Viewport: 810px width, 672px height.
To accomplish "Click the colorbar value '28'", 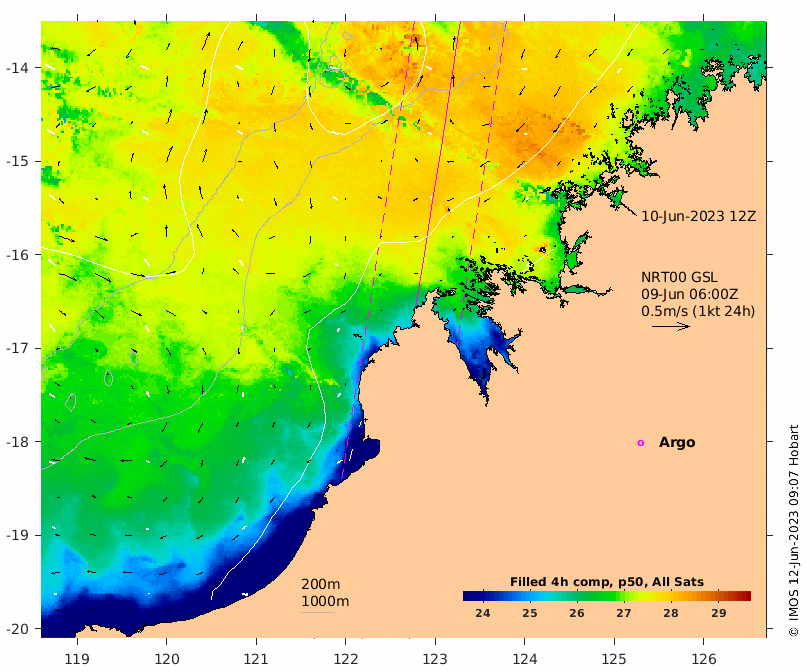I will tap(671, 613).
